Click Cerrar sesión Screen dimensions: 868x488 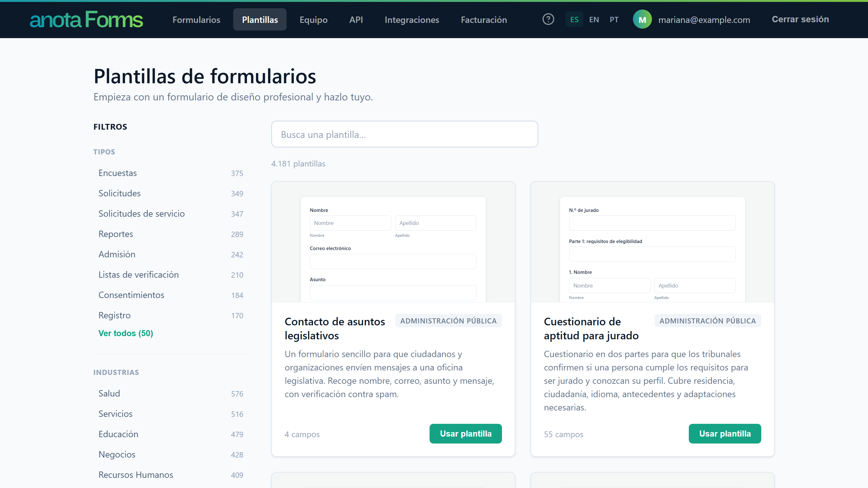coord(800,19)
